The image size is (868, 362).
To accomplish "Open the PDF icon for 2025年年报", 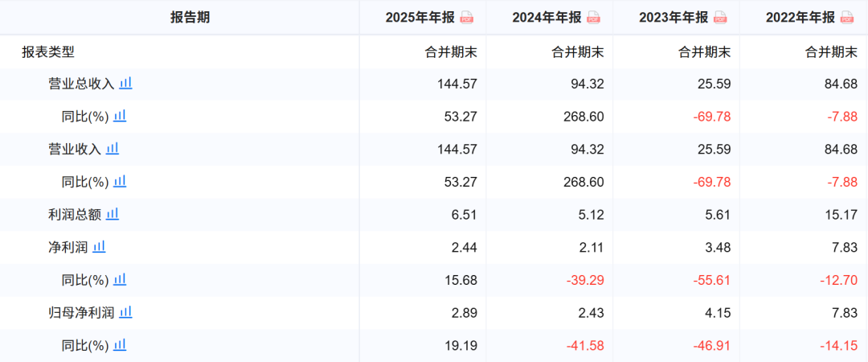I will click(x=467, y=18).
